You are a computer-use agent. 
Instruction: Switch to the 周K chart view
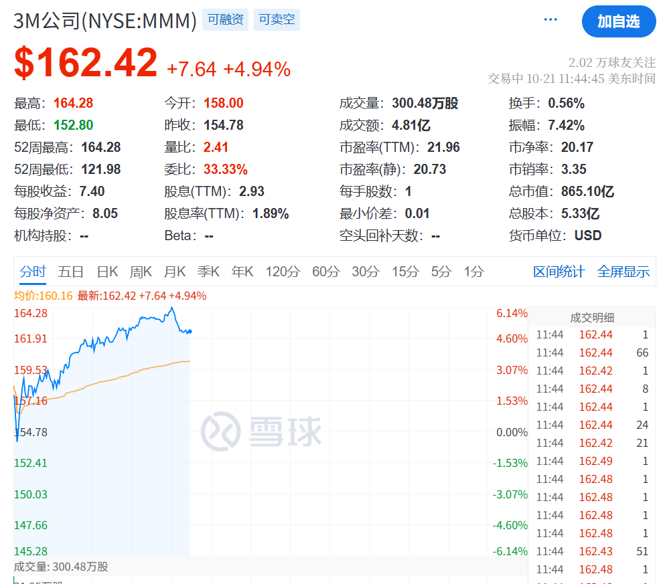tap(141, 271)
